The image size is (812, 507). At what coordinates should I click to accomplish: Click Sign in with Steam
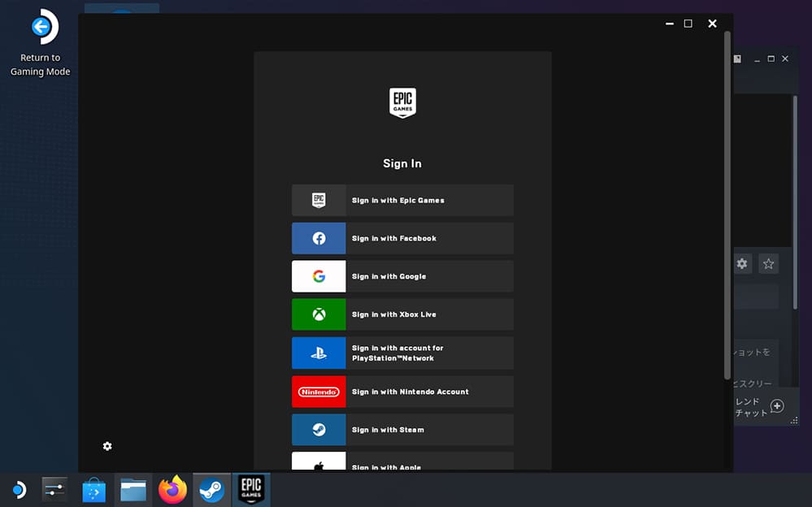[x=402, y=430]
